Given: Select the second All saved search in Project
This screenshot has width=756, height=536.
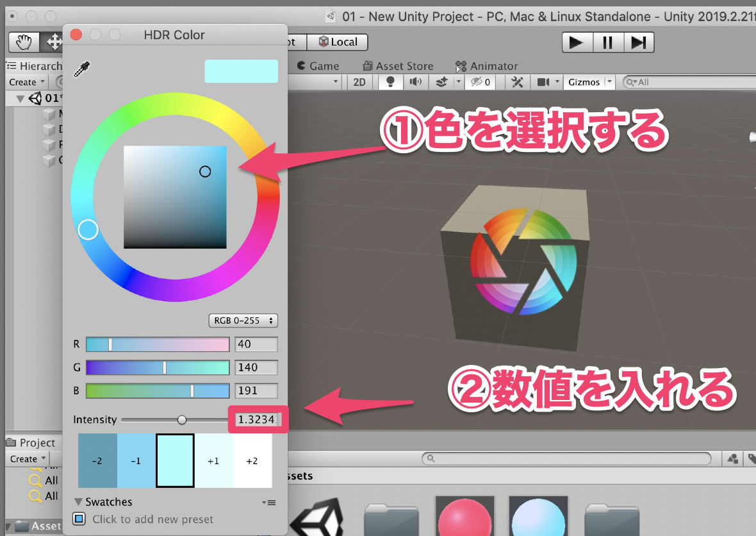Looking at the screenshot, I should click(x=44, y=496).
